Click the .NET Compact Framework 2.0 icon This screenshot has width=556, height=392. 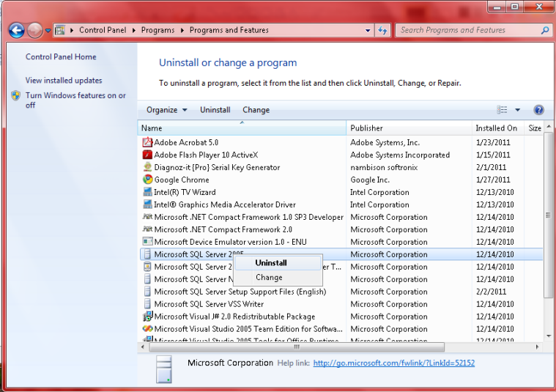[147, 229]
